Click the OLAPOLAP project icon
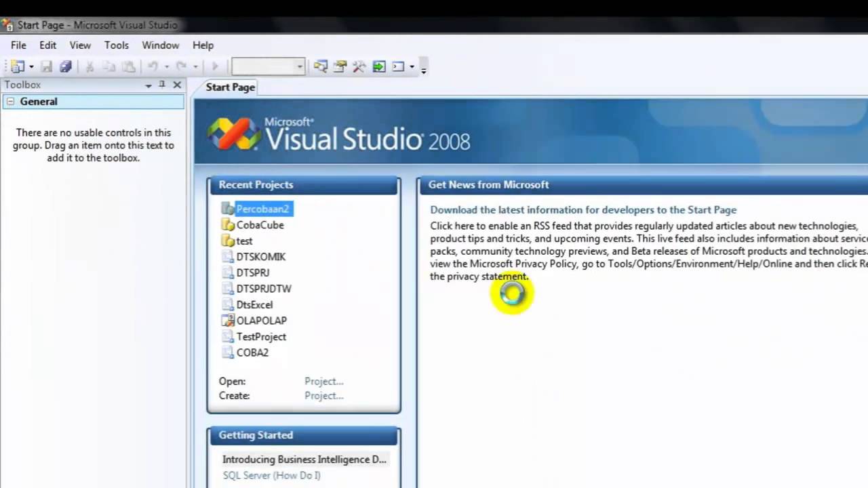This screenshot has height=488, width=868. point(227,321)
